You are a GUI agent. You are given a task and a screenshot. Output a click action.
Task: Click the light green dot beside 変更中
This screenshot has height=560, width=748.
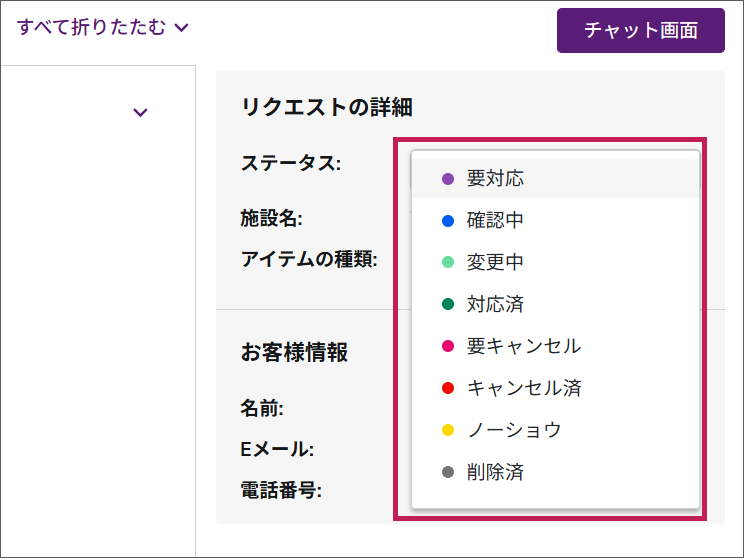(448, 263)
